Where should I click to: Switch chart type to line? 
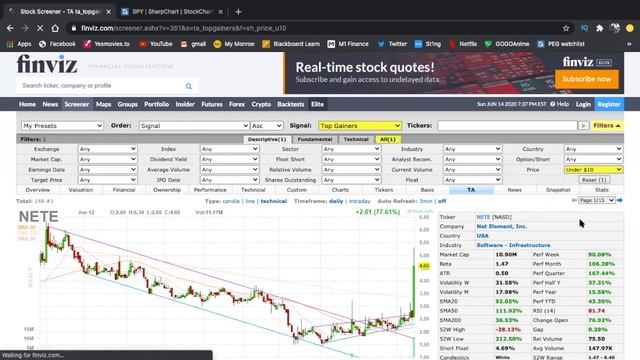click(x=250, y=201)
